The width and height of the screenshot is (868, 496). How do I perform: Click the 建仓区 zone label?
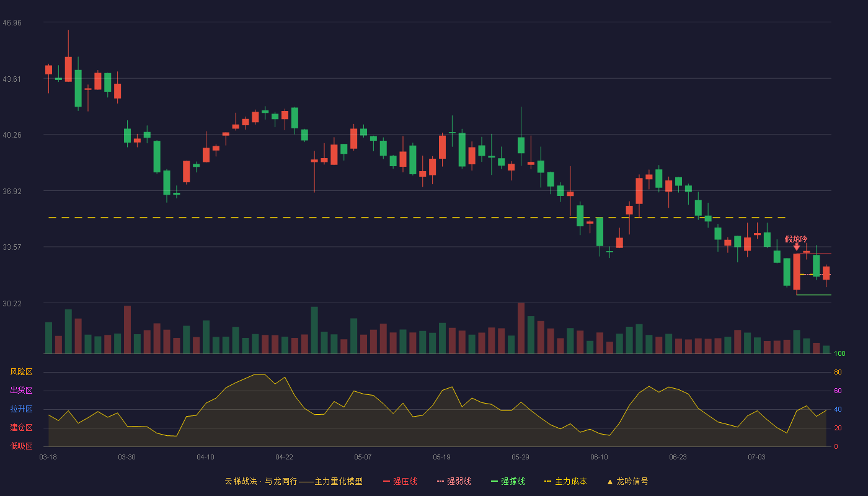coord(21,428)
